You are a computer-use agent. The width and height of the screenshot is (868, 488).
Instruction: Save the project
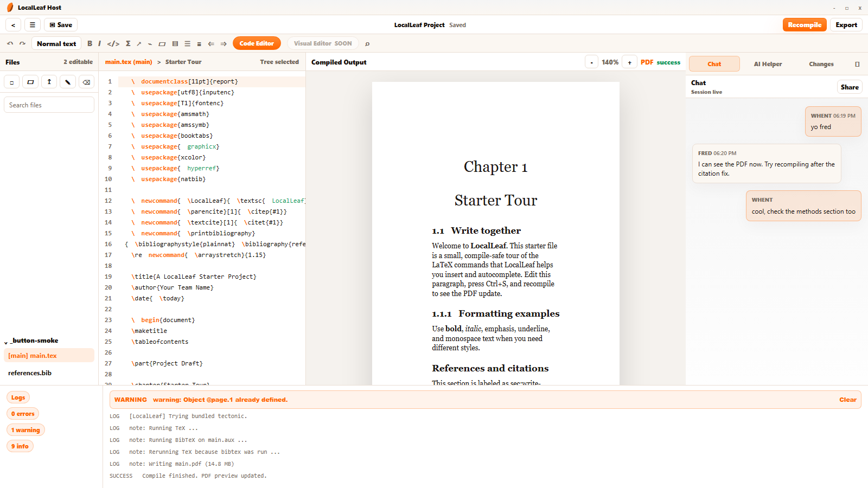click(x=61, y=25)
